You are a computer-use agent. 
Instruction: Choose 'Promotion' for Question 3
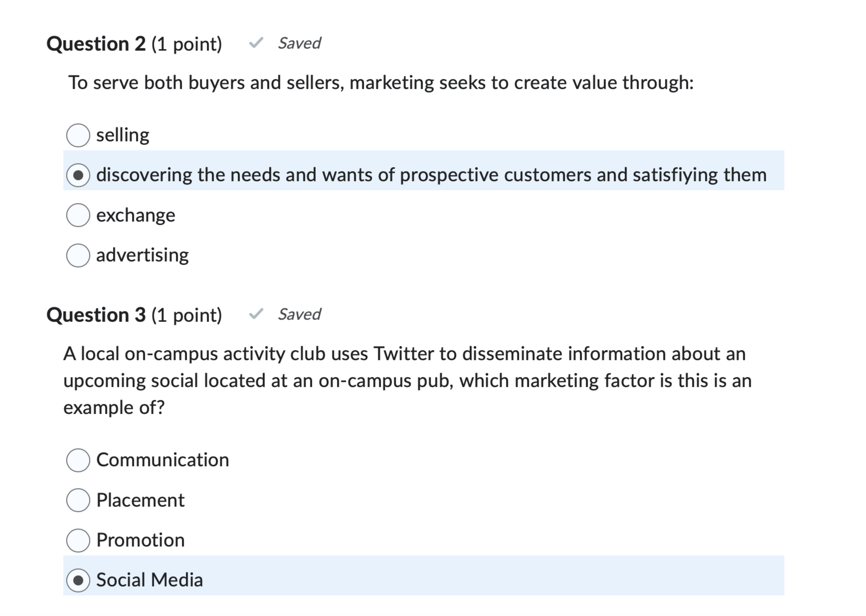coord(78,540)
